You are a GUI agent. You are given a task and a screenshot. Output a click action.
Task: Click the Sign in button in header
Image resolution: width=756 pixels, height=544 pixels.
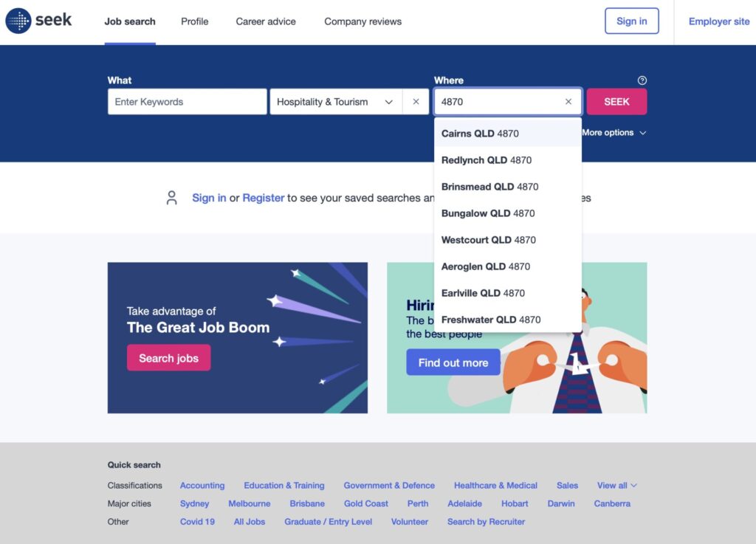pyautogui.click(x=632, y=21)
